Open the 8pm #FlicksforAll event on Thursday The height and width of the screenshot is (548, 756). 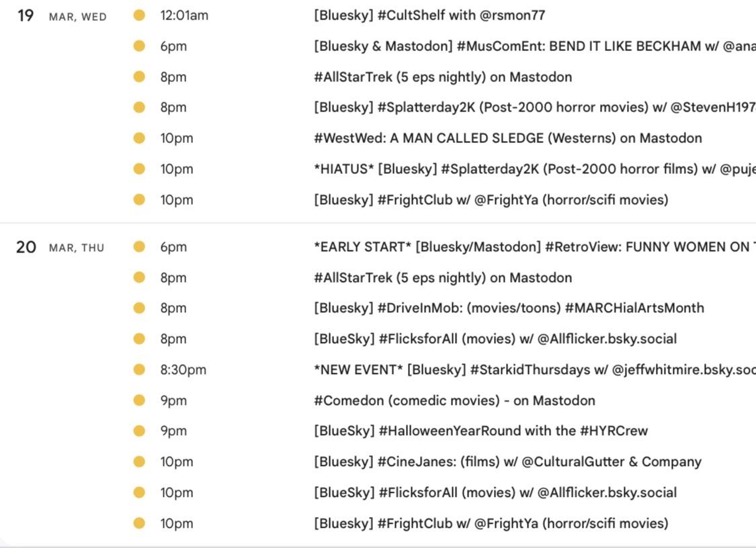pos(495,339)
